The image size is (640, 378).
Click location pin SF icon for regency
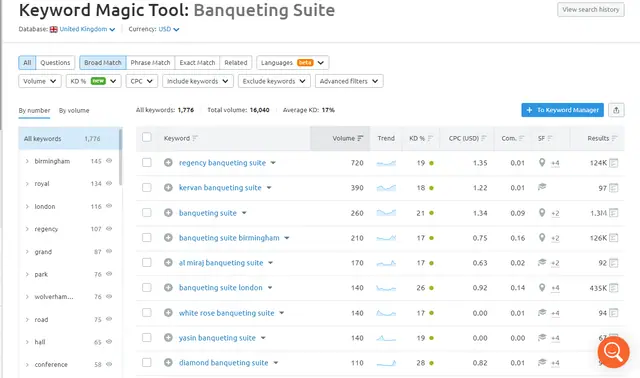pos(542,162)
